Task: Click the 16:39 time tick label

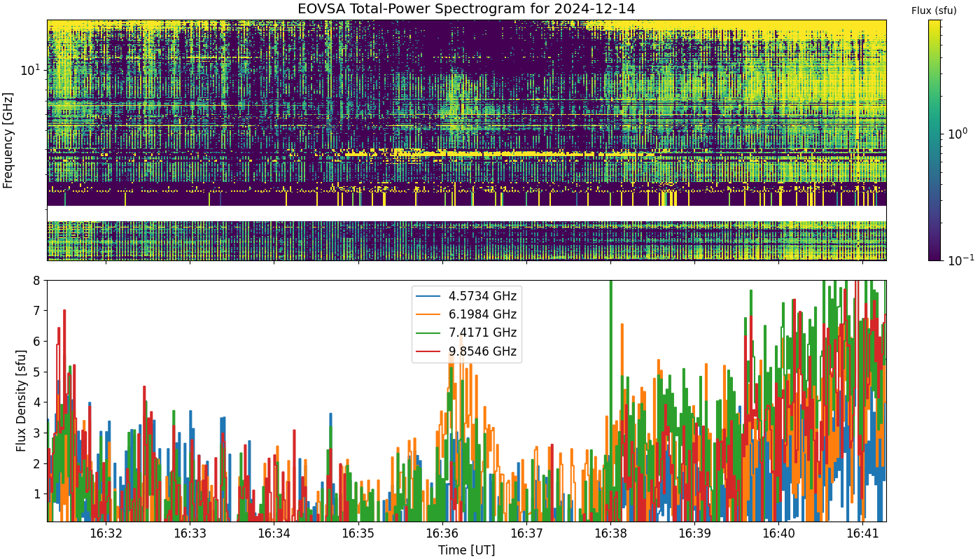Action: tap(694, 533)
